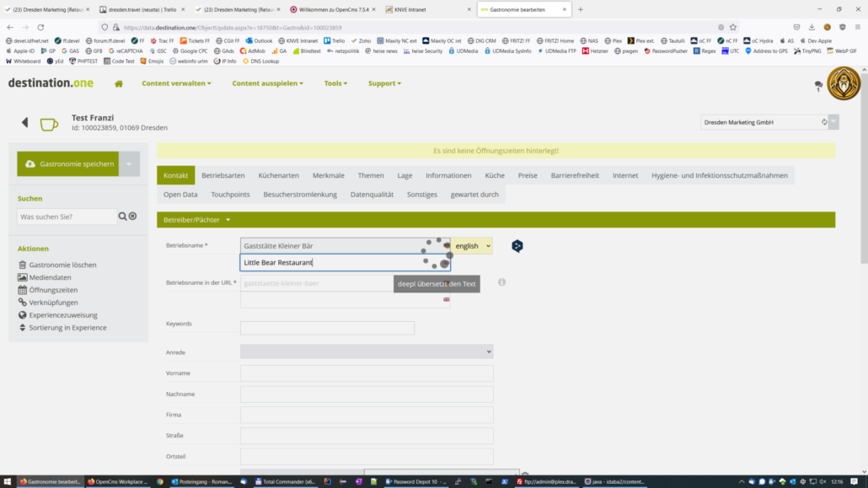
Task: Switch to the KNVE Intranet browser tab
Action: 428,9
